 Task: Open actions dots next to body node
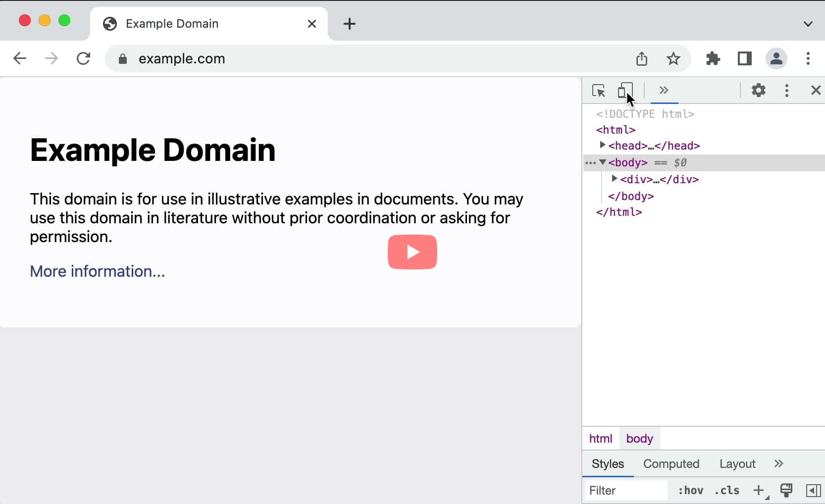pyautogui.click(x=590, y=163)
